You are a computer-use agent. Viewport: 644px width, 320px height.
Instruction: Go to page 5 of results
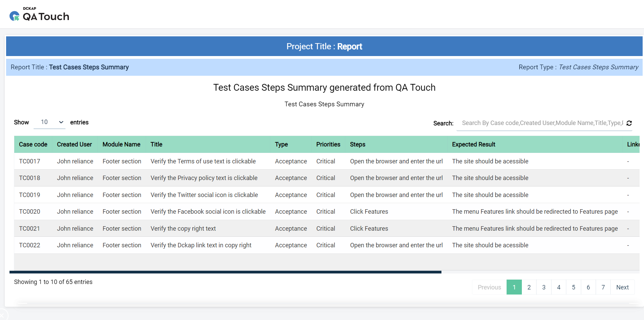[x=574, y=287]
